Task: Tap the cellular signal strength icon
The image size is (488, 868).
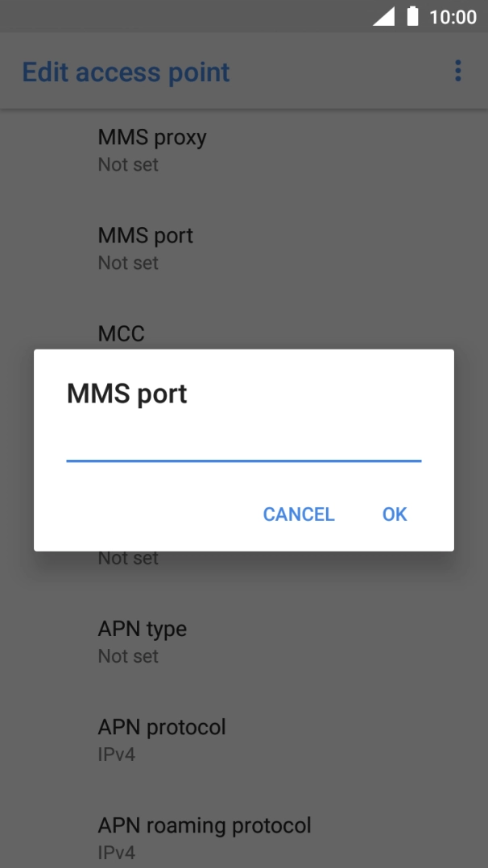Action: click(x=383, y=17)
